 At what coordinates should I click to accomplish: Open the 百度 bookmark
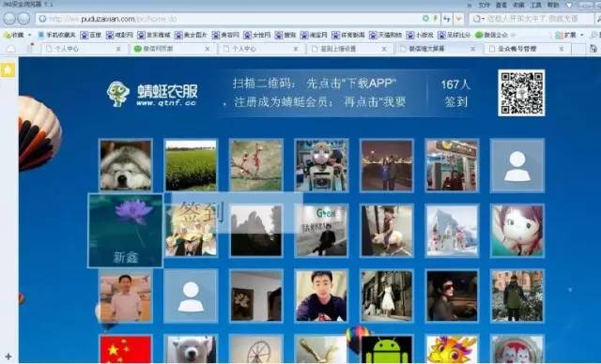click(91, 35)
